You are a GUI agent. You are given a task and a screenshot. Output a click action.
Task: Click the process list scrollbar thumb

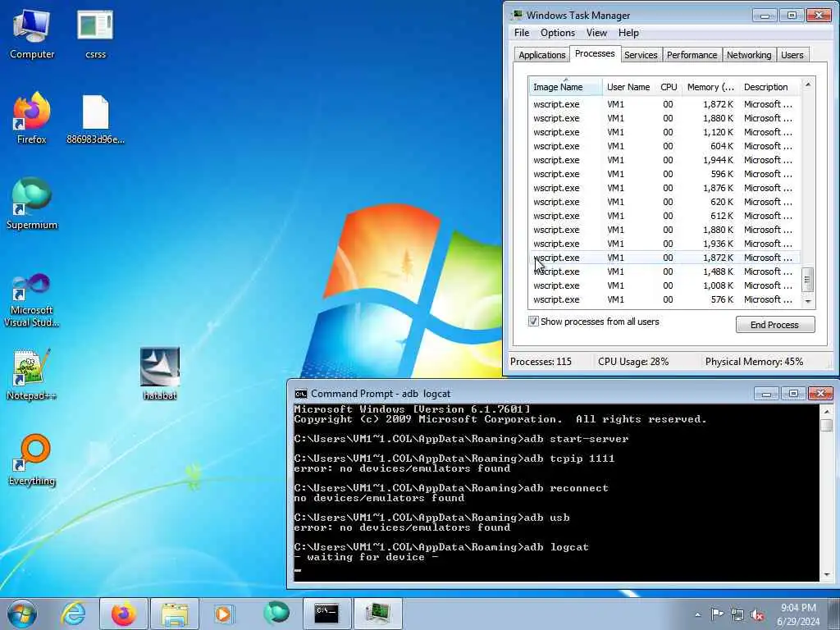[x=808, y=280]
